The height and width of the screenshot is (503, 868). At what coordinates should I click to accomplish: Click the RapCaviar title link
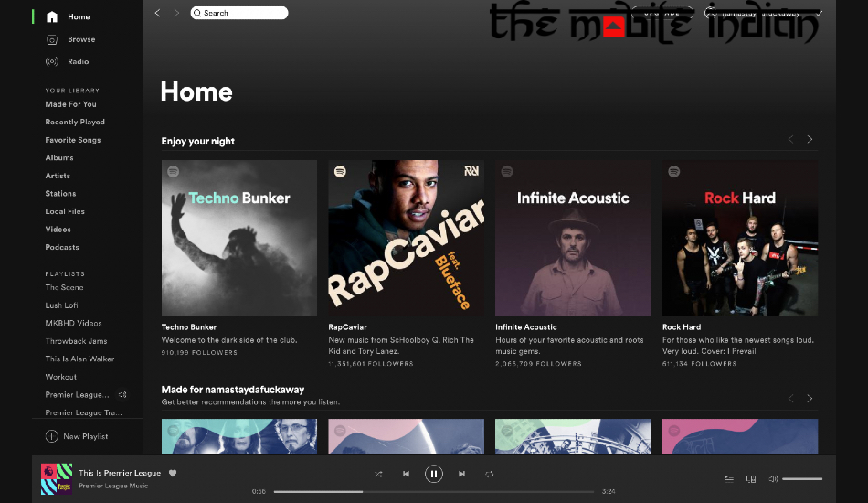pyautogui.click(x=347, y=327)
